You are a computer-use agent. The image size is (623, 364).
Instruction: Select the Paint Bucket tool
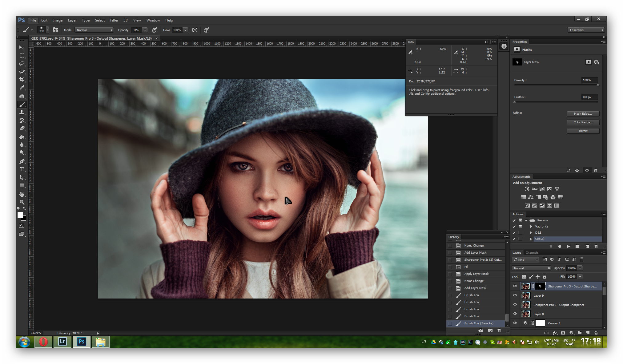[x=22, y=136]
